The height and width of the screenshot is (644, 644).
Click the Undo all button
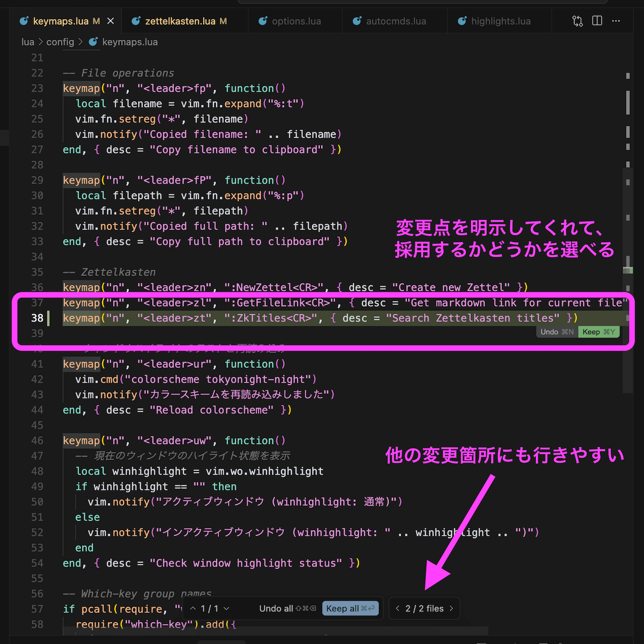[288, 609]
